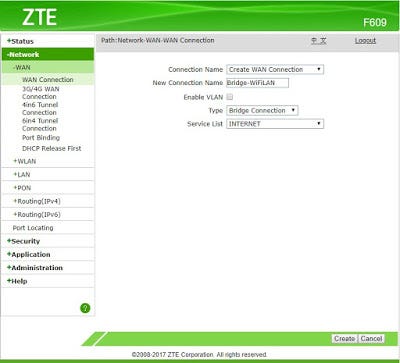
Task: Open the Port Binding page
Action: pyautogui.click(x=41, y=138)
